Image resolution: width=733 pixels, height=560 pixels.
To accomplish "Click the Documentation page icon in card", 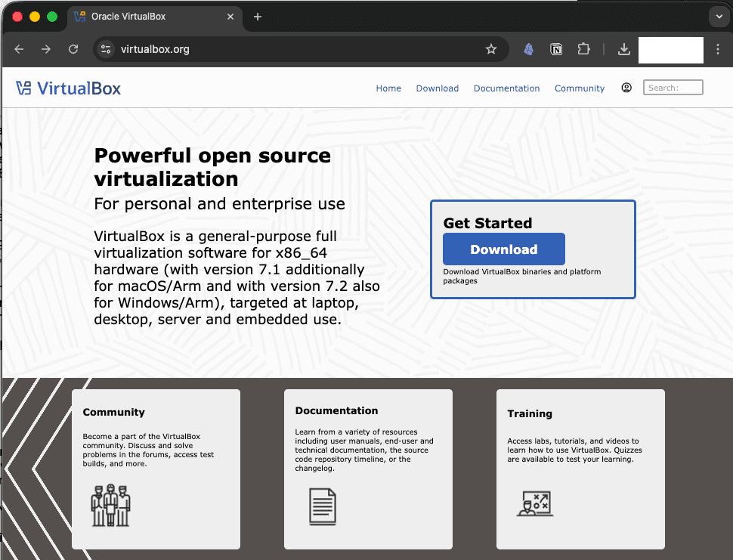I will click(x=323, y=506).
